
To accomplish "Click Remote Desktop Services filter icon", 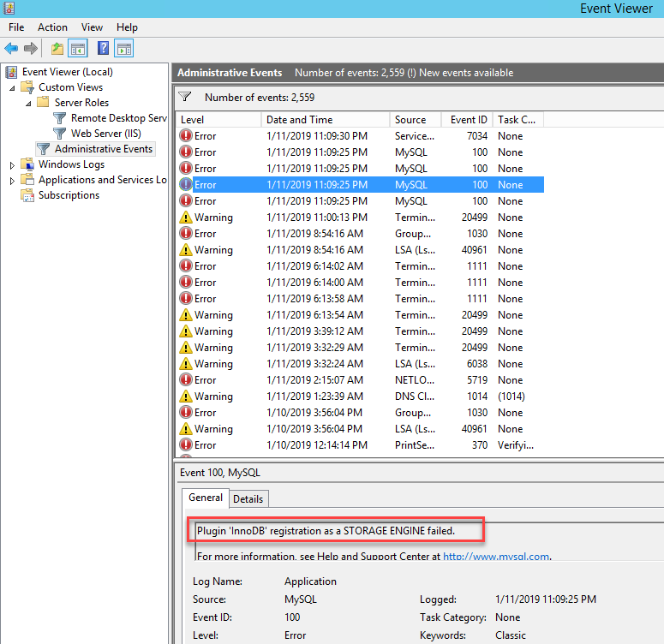I will (x=60, y=118).
